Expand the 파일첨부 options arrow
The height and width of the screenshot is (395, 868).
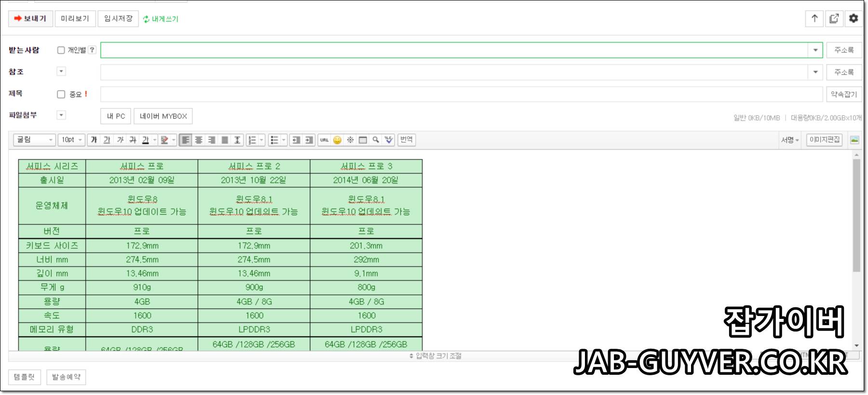coord(61,115)
